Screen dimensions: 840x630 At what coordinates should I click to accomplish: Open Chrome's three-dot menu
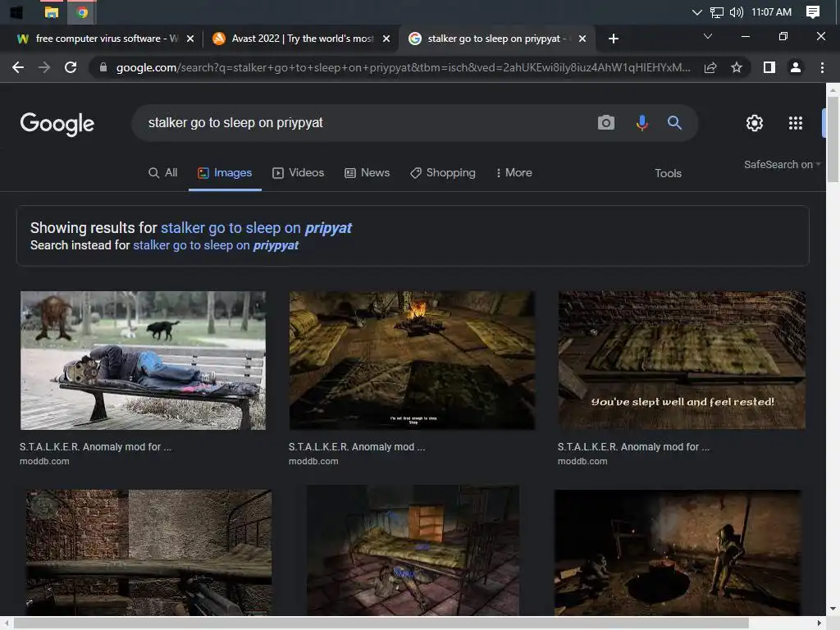[x=822, y=67]
